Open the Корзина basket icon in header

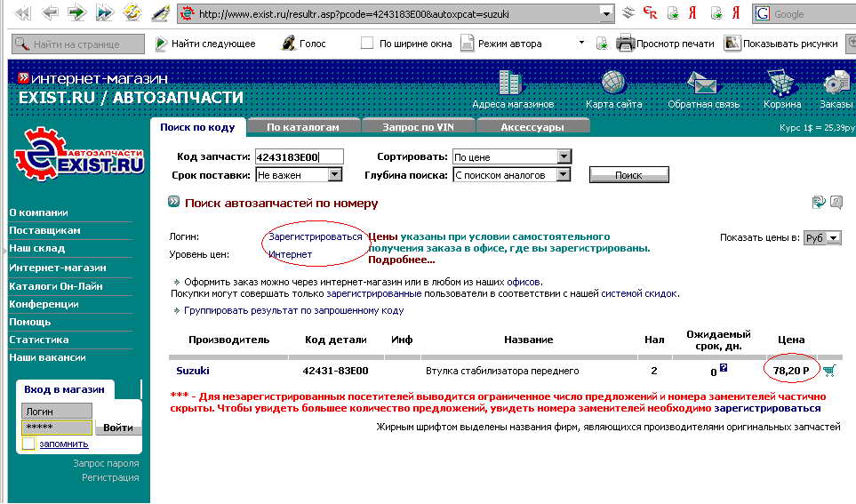[x=781, y=84]
